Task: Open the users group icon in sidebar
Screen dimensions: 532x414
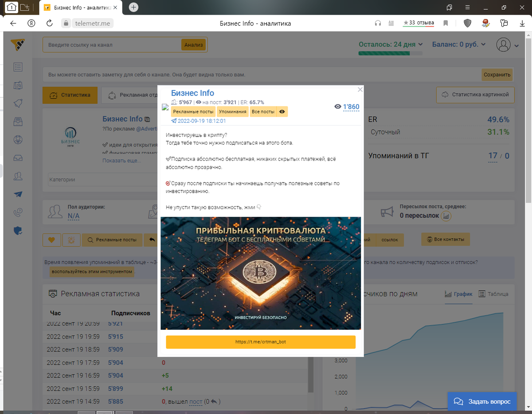Action: point(18,176)
